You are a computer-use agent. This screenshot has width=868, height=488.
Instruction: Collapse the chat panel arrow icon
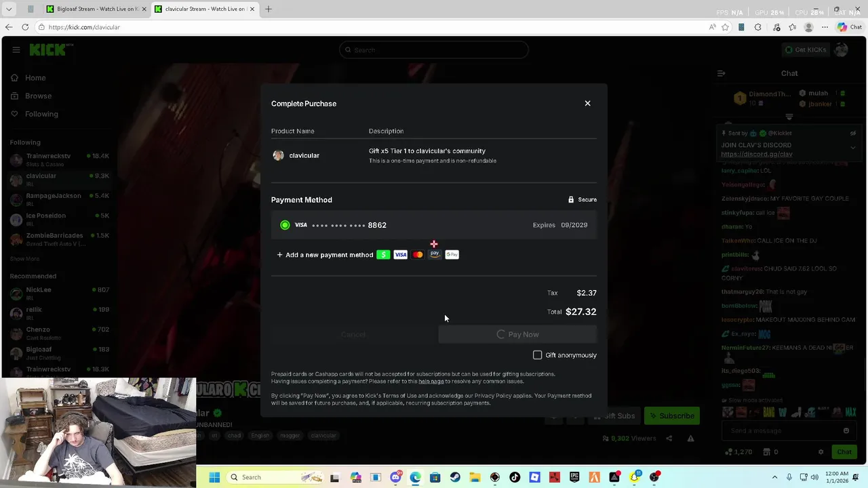722,73
